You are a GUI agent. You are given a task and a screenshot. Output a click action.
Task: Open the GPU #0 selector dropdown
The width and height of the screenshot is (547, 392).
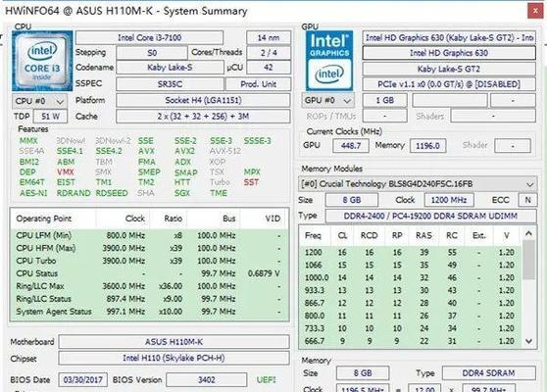pos(328,100)
